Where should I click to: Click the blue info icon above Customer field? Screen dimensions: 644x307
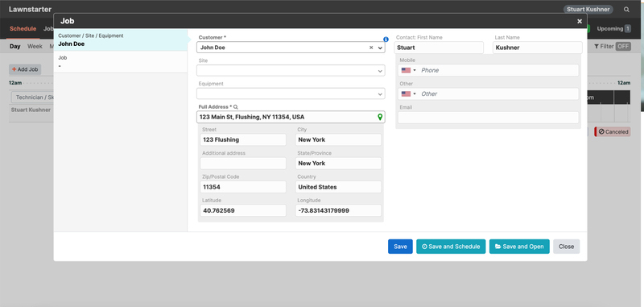[386, 39]
